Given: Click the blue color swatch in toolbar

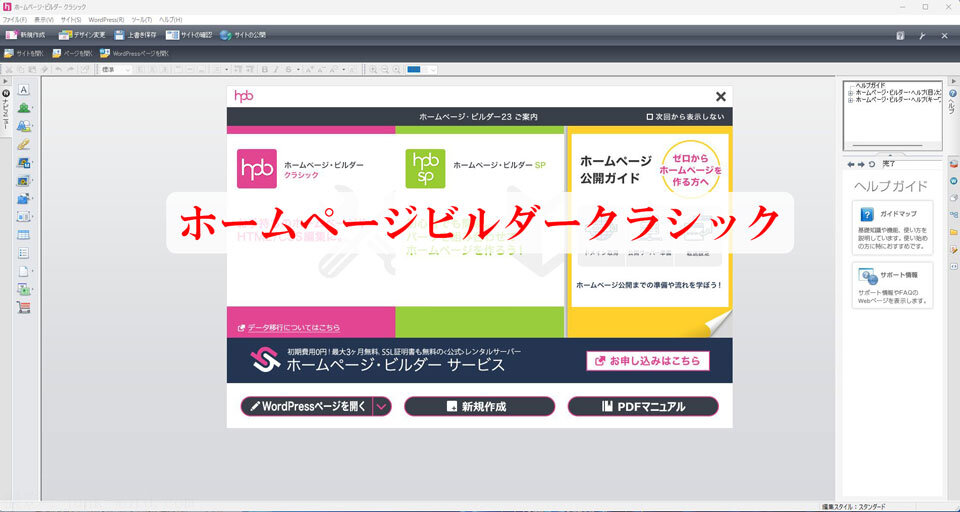Looking at the screenshot, I should 414,70.
